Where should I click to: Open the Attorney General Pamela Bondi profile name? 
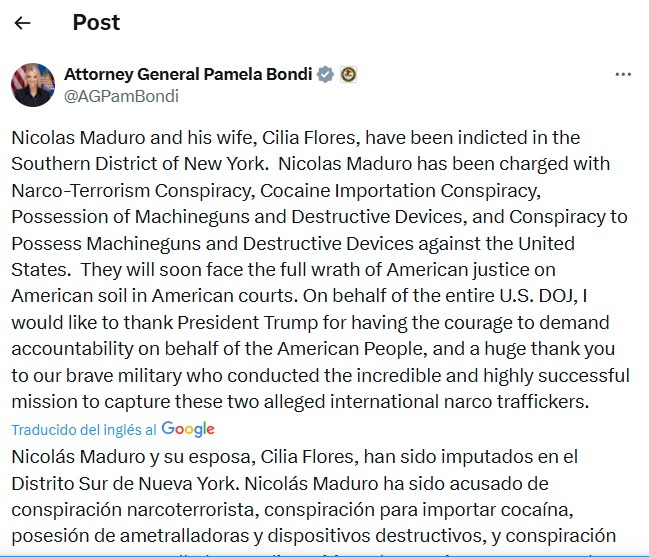pyautogui.click(x=188, y=74)
